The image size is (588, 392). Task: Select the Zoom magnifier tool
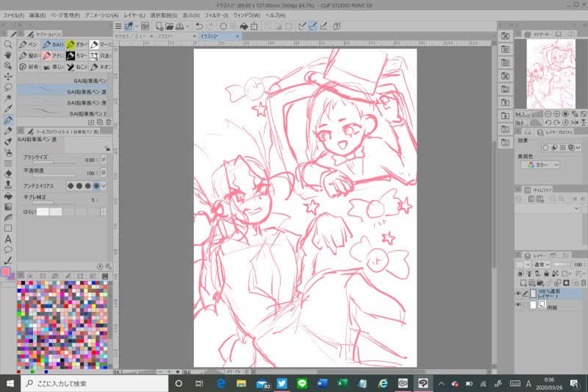(x=8, y=44)
